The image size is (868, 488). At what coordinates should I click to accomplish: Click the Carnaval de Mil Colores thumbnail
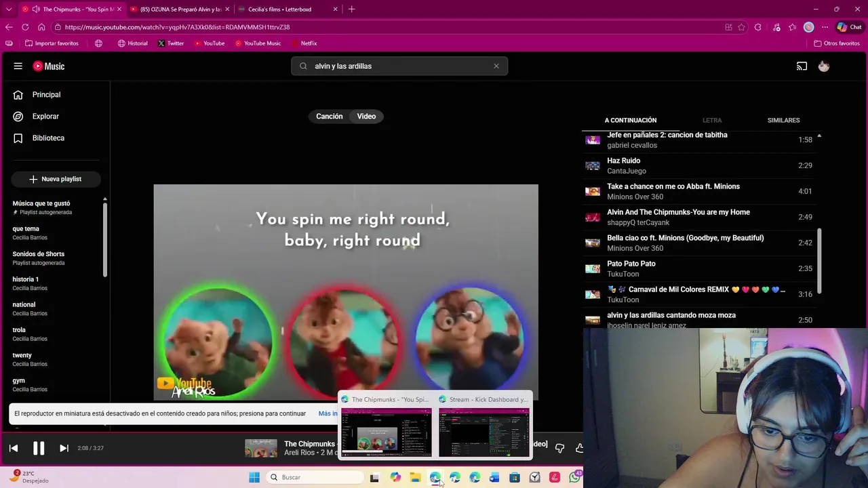pos(593,294)
